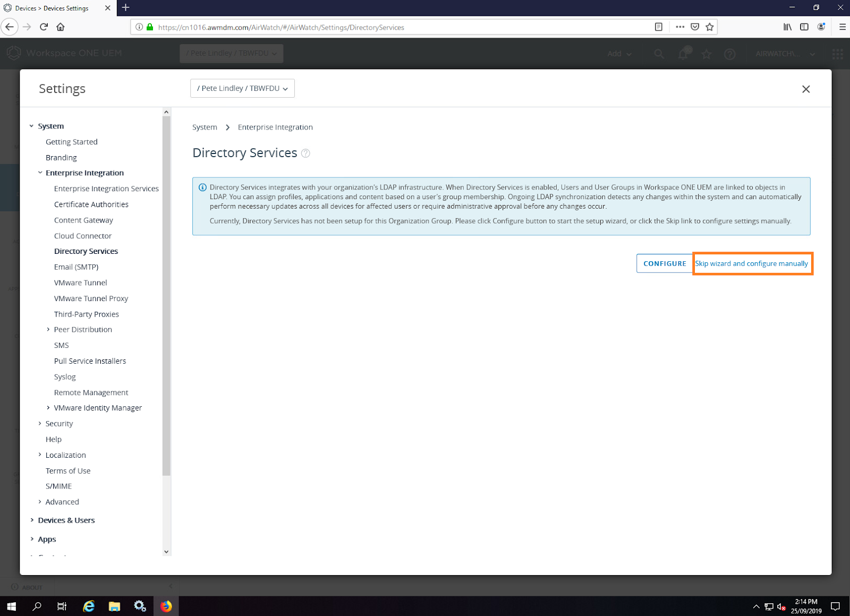Select Enterprise Integration Services
This screenshot has width=850, height=616.
pyautogui.click(x=106, y=189)
